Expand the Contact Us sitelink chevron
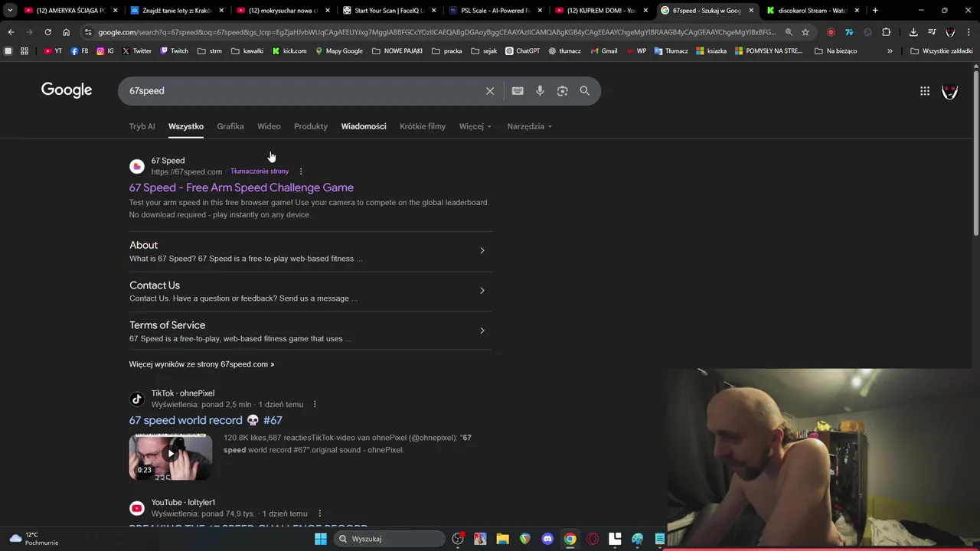 click(482, 290)
